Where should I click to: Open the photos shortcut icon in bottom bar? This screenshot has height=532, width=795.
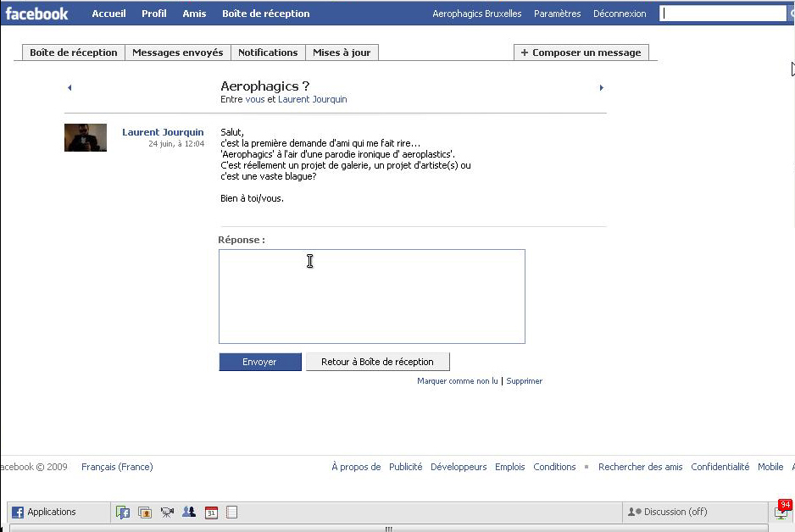145,512
